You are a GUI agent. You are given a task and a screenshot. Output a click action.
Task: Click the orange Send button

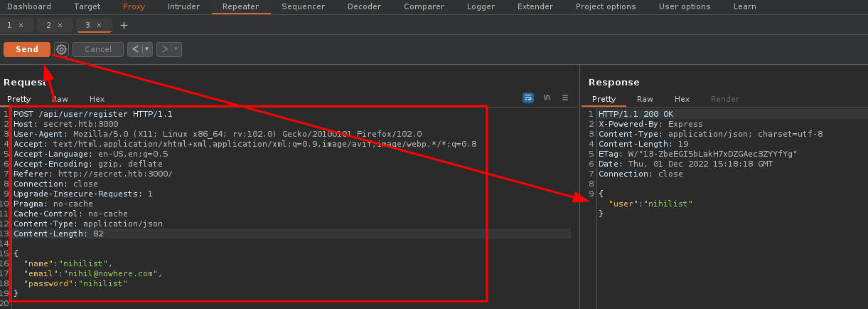tap(27, 49)
